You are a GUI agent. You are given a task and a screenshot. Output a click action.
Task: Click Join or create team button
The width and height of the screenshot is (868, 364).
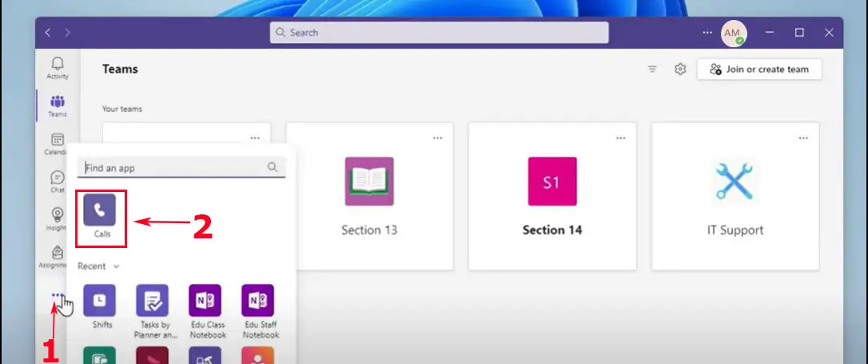pyautogui.click(x=759, y=70)
